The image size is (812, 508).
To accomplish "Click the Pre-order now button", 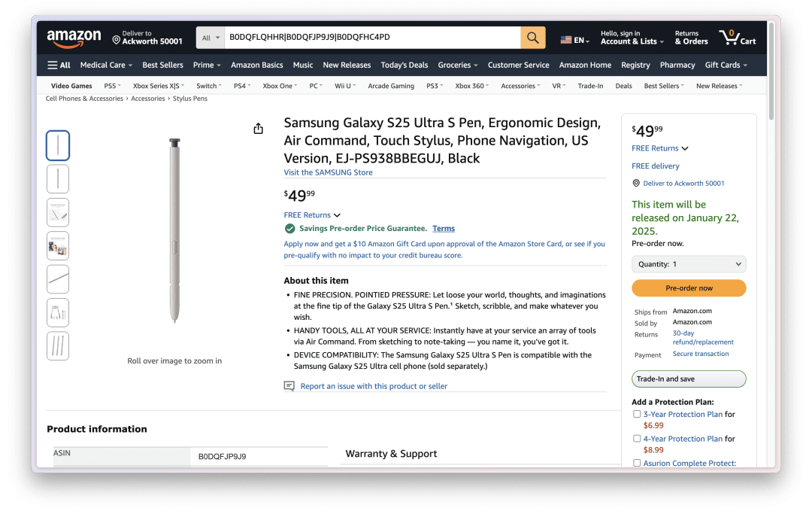I will 688,288.
